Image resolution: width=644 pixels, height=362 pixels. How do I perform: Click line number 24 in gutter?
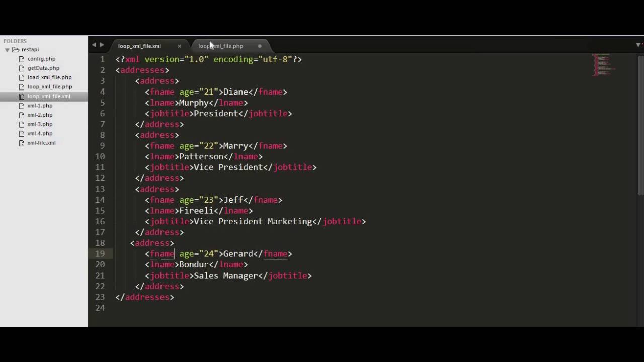point(100,308)
